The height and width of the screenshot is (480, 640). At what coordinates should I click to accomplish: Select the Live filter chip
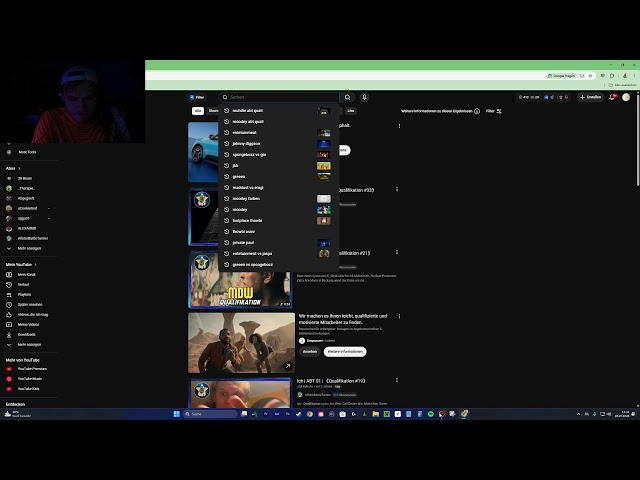click(x=351, y=111)
